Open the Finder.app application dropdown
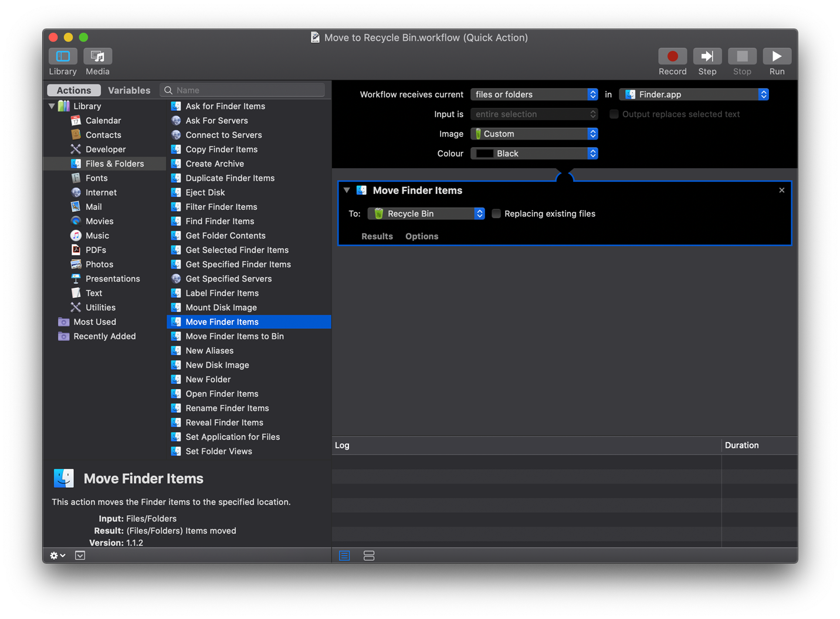This screenshot has height=619, width=840. [694, 94]
